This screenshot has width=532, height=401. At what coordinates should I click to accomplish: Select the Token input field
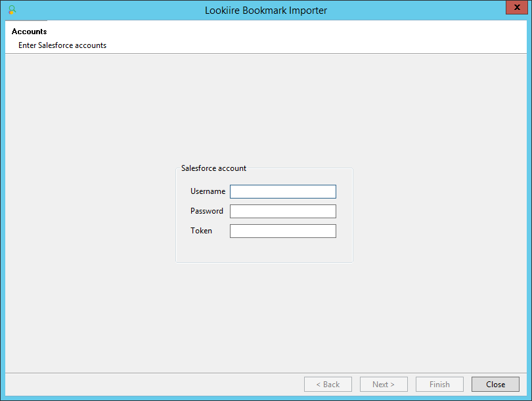click(x=282, y=231)
